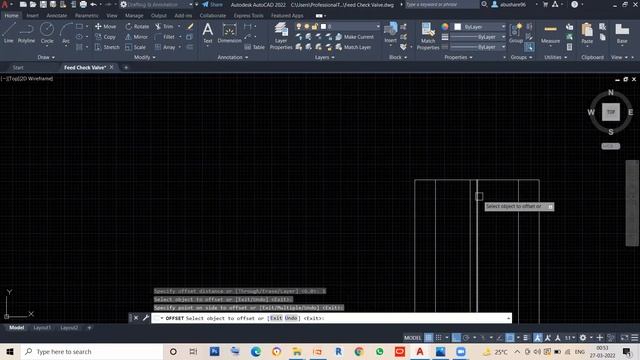Click MODEL space toggle in status bar
The height and width of the screenshot is (360, 640).
(x=412, y=338)
